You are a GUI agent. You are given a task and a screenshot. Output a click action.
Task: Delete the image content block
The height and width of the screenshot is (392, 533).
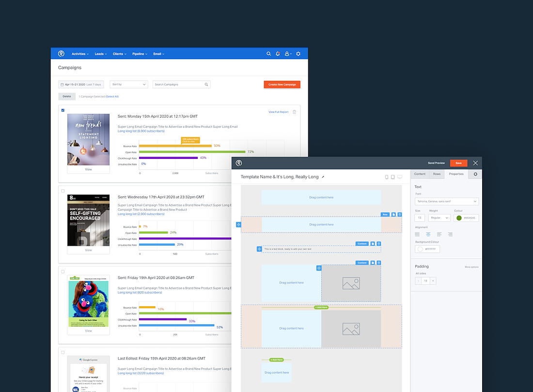[379, 263]
